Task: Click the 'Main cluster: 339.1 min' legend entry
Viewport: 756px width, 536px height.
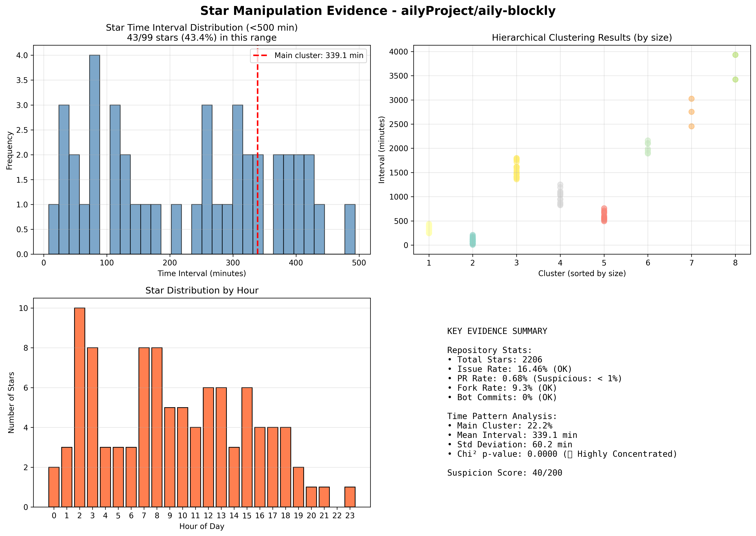Action: tap(308, 56)
